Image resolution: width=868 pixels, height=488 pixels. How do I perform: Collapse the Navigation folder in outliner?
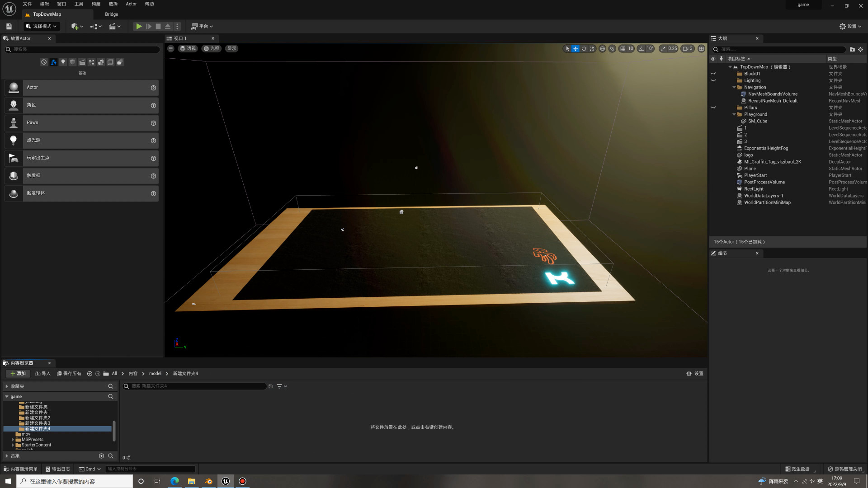click(x=734, y=87)
